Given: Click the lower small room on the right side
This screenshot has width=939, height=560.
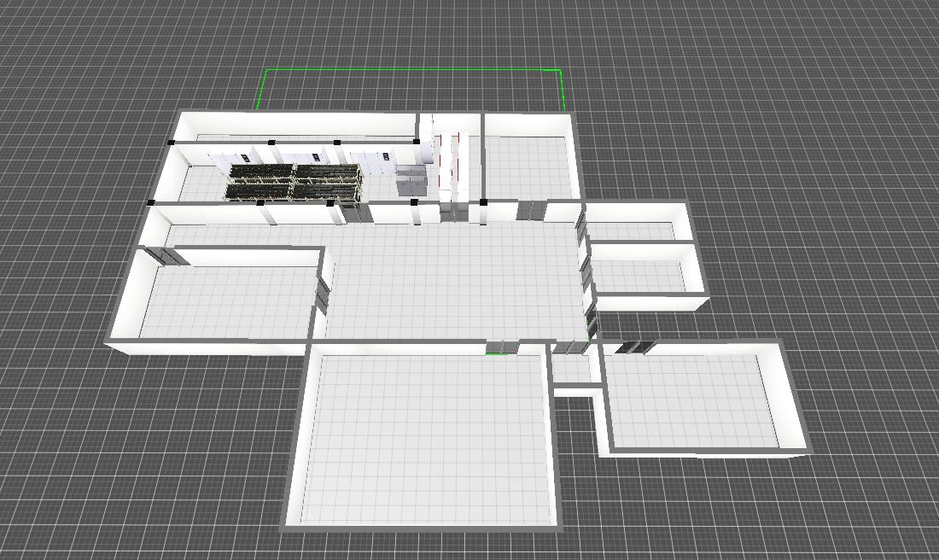Looking at the screenshot, I should pos(640,276).
